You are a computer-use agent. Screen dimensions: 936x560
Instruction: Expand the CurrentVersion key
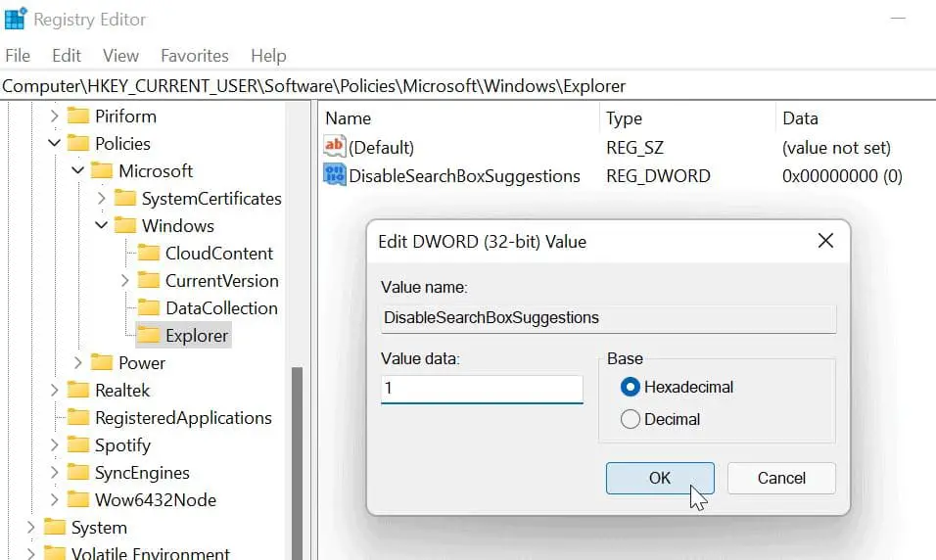coord(124,281)
